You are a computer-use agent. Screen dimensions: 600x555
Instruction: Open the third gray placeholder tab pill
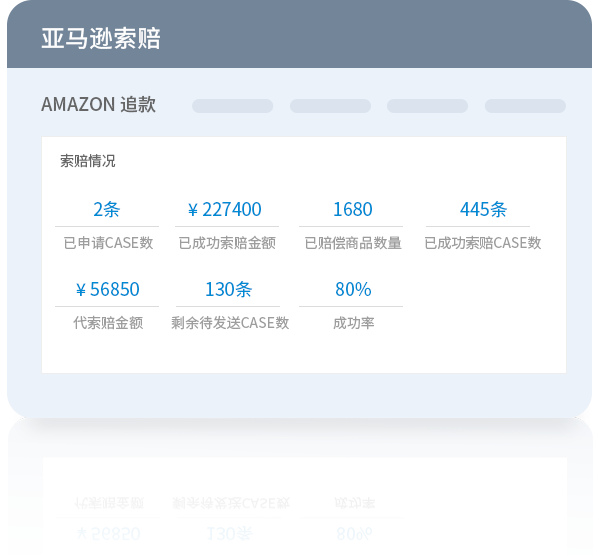[427, 106]
